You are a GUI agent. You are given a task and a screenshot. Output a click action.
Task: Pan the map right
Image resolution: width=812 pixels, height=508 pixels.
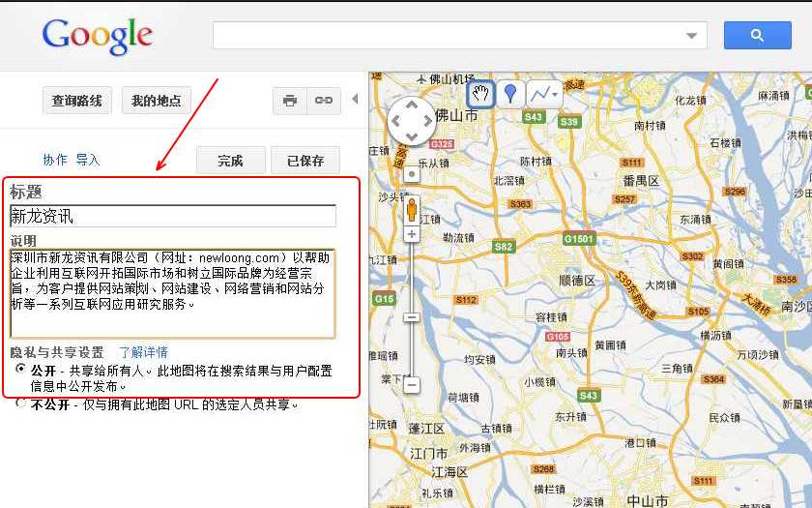click(427, 121)
